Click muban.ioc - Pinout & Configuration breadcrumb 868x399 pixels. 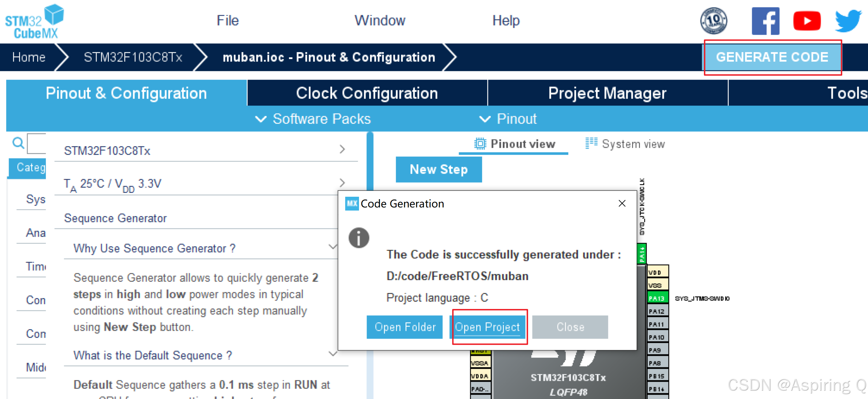coord(329,57)
